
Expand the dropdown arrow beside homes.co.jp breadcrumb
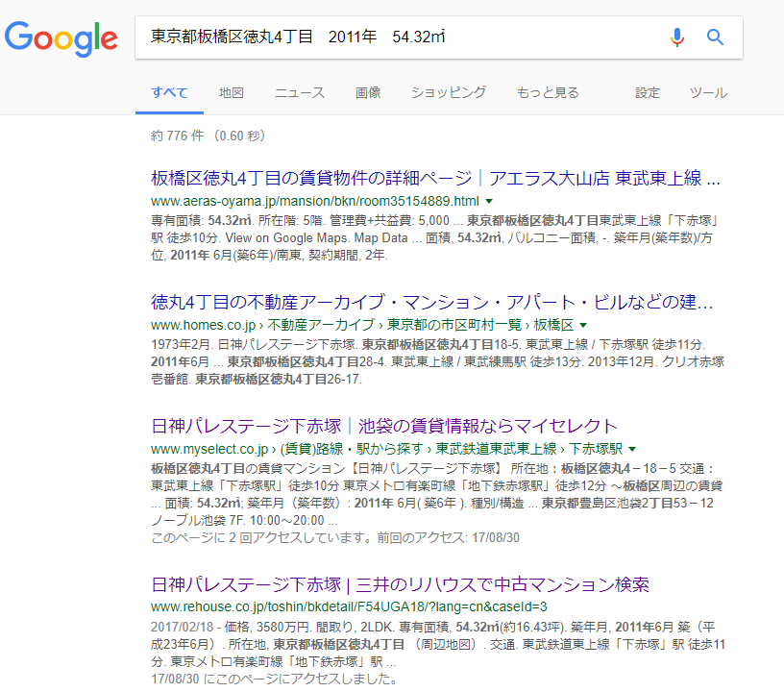[583, 326]
